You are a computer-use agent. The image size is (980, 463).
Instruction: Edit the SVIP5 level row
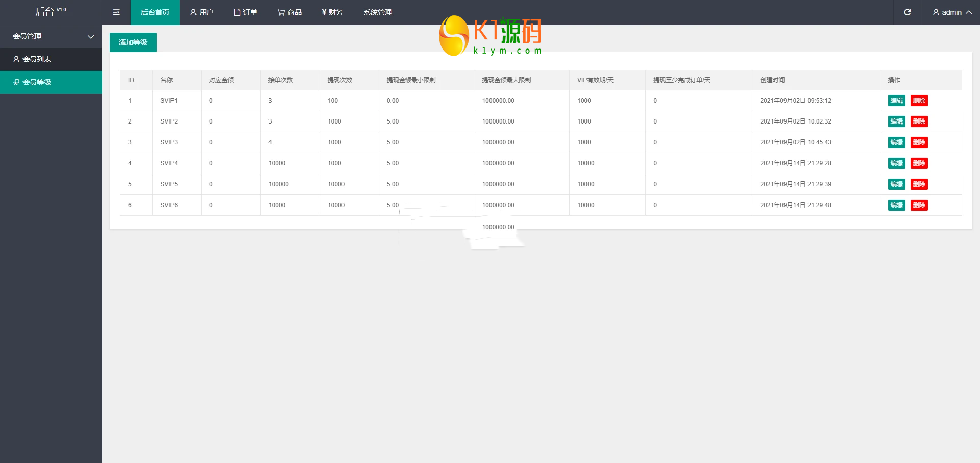897,184
